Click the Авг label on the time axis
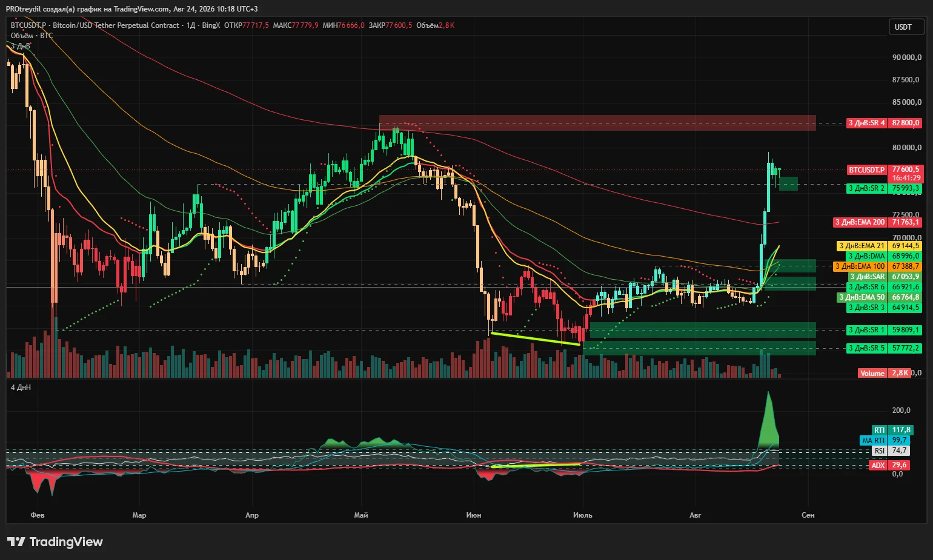The height and width of the screenshot is (560, 933). [x=696, y=515]
